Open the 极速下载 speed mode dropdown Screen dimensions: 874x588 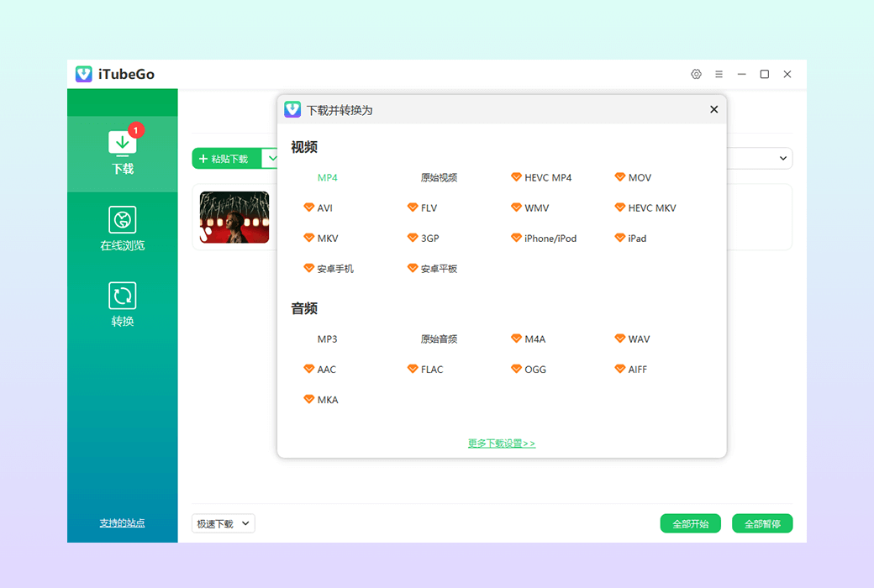pyautogui.click(x=223, y=523)
